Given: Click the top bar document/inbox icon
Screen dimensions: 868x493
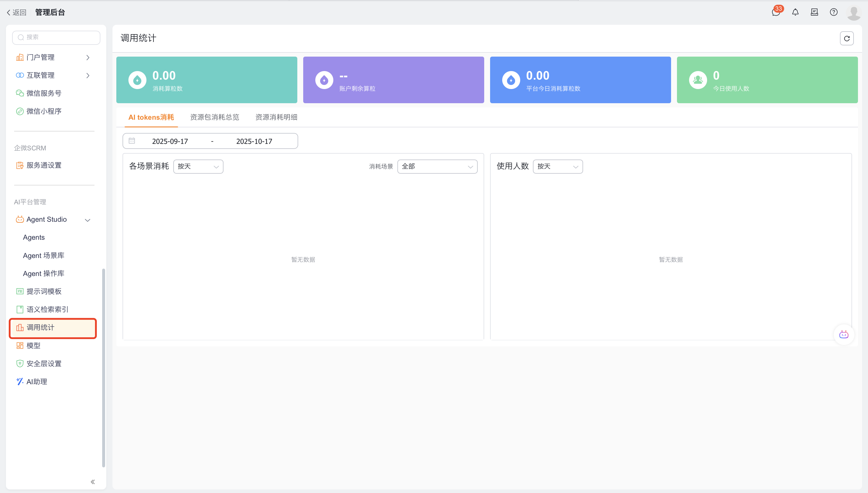Looking at the screenshot, I should (x=814, y=12).
